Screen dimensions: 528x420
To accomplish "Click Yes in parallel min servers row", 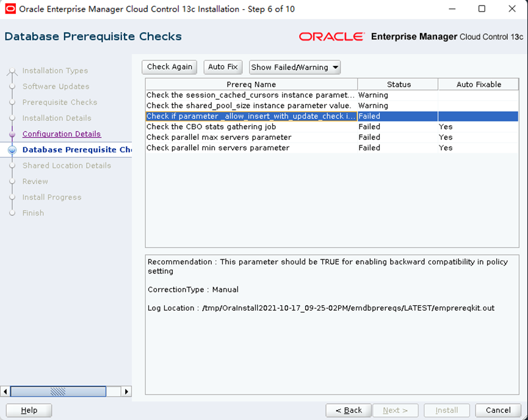I will 446,148.
